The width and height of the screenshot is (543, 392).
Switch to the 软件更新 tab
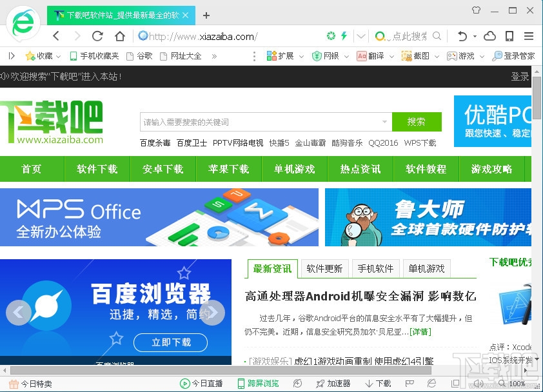click(x=324, y=269)
